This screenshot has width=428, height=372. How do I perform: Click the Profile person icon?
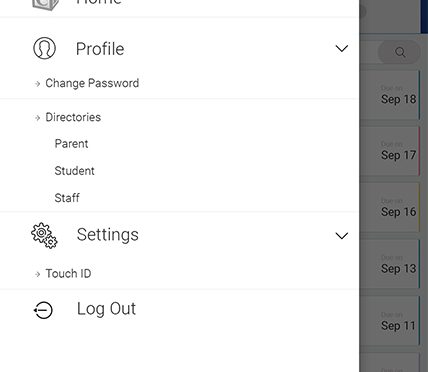pyautogui.click(x=44, y=48)
